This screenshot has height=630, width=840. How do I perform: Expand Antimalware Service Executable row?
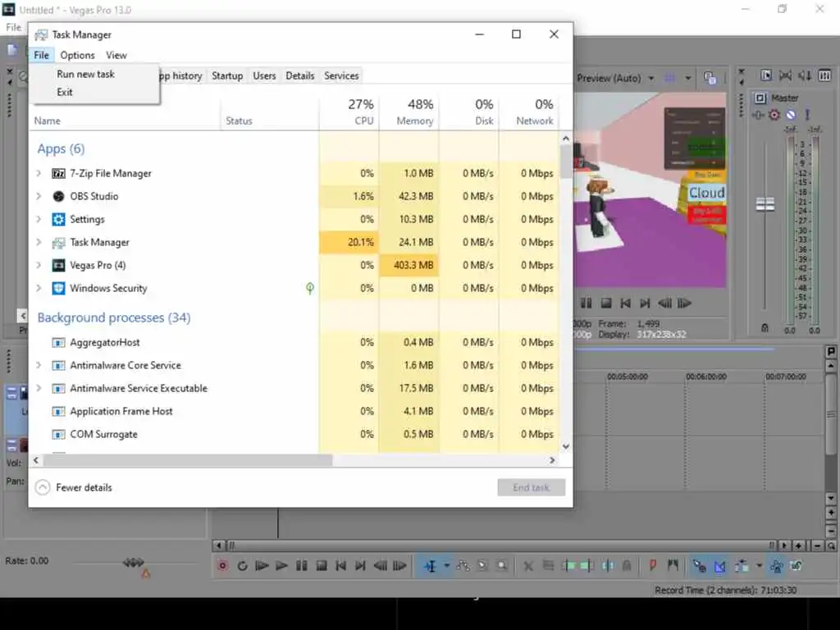(x=39, y=388)
